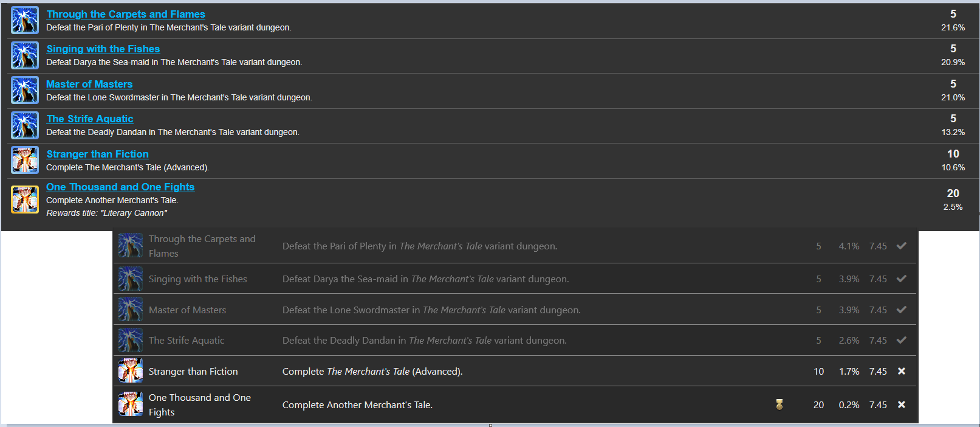Image resolution: width=980 pixels, height=427 pixels.
Task: Open the 'Stranger than Fiction' link
Action: click(97, 154)
